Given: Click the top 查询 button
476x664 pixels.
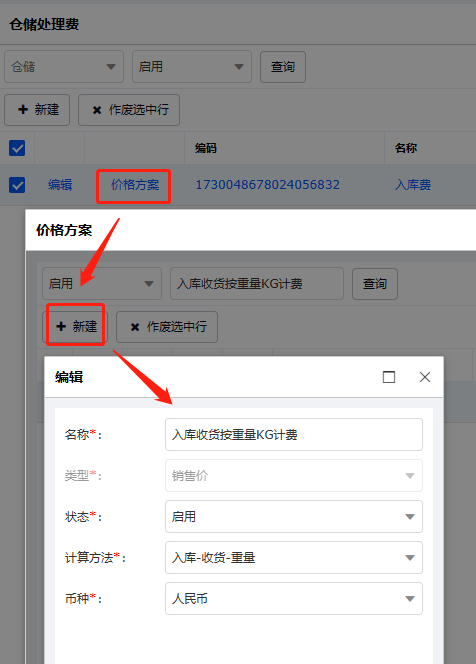Looking at the screenshot, I should 283,66.
